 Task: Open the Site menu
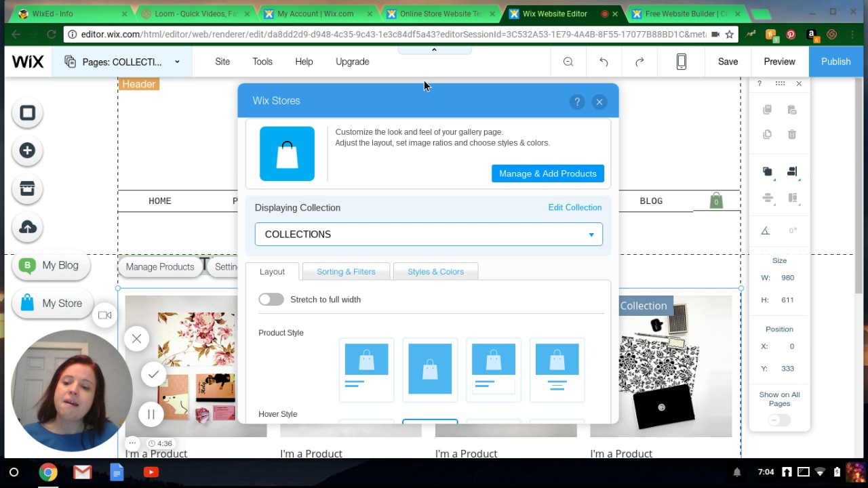[x=222, y=62]
